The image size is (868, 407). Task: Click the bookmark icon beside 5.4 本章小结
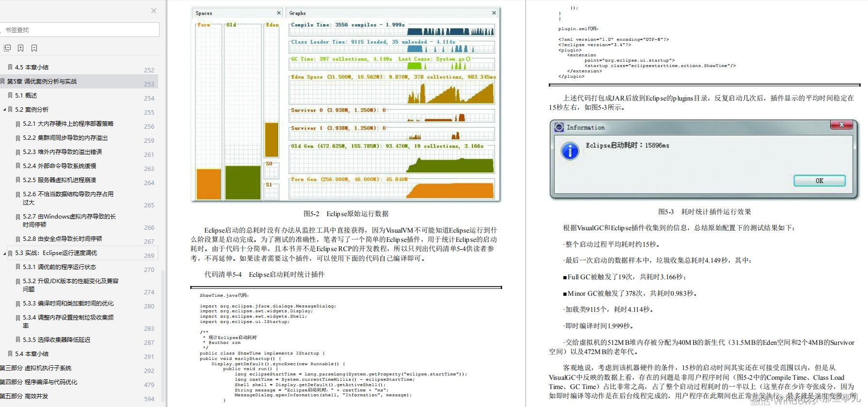pyautogui.click(x=10, y=354)
